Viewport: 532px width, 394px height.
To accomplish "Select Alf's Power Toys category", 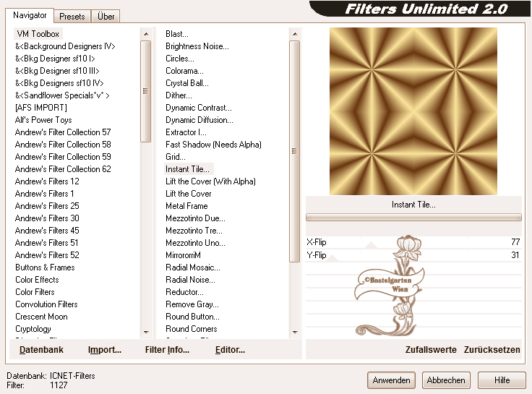I will [43, 120].
